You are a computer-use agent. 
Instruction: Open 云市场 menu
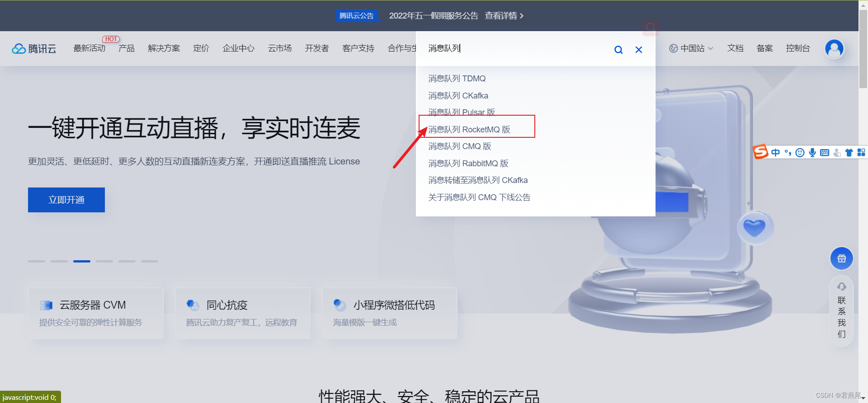click(280, 48)
